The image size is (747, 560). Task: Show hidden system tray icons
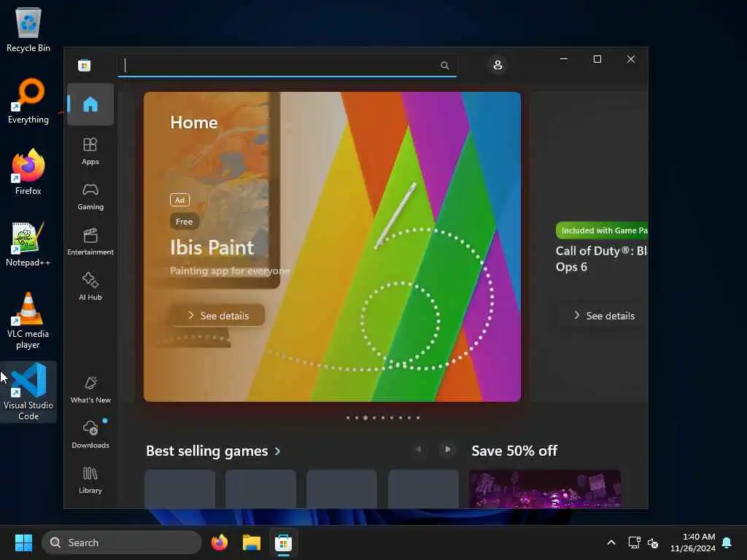(611, 542)
